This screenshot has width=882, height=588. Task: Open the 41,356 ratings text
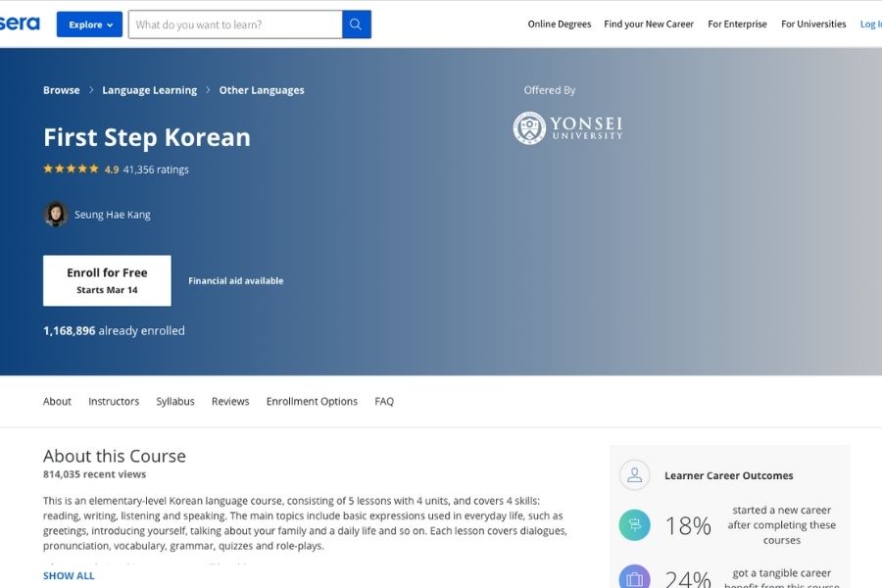coord(156,170)
